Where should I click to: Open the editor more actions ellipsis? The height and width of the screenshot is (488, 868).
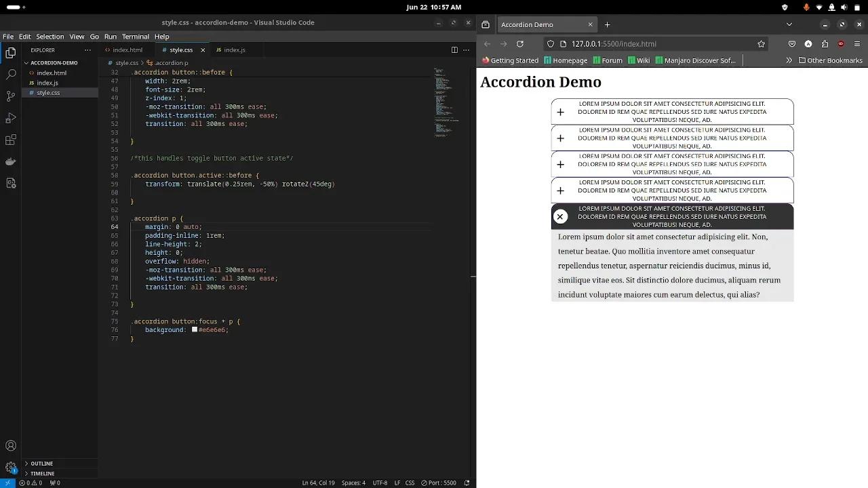coord(466,49)
